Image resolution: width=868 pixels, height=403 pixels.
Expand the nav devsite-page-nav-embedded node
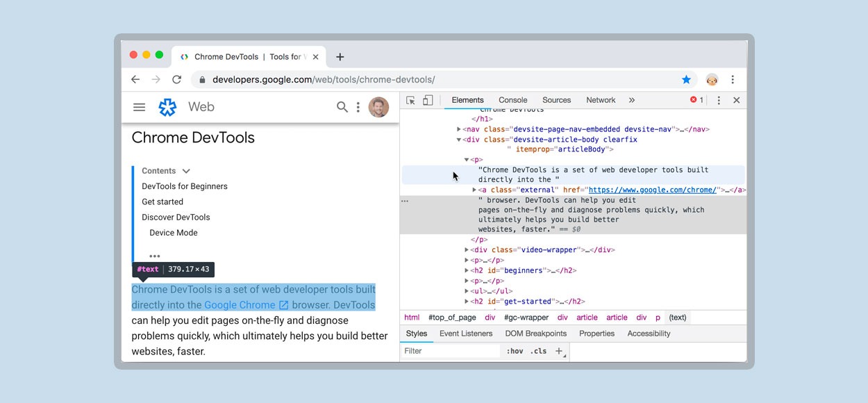tap(459, 129)
